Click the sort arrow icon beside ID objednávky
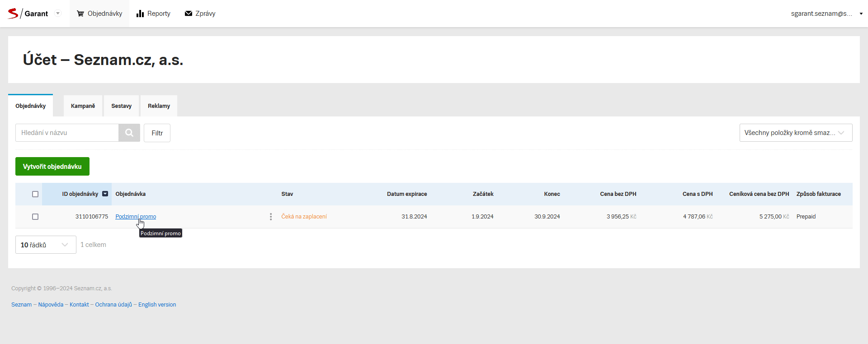The image size is (868, 344). pos(105,194)
